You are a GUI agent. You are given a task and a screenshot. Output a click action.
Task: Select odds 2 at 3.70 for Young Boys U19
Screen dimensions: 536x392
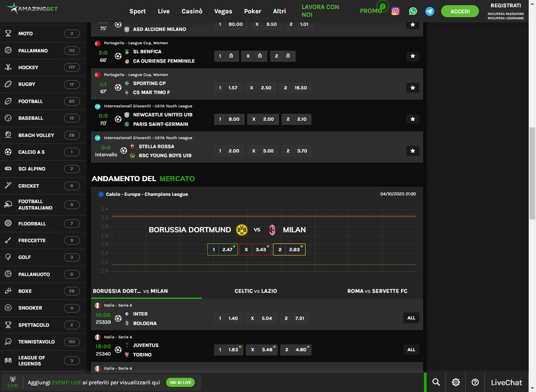pos(297,151)
